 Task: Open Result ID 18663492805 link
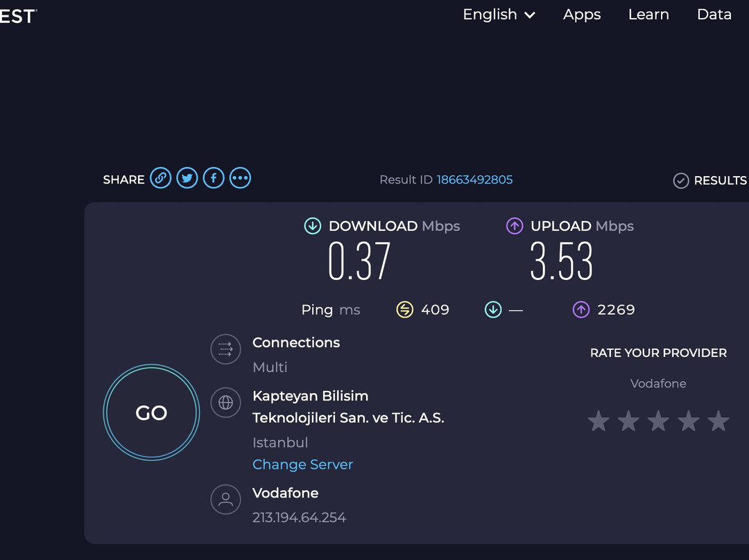click(474, 180)
